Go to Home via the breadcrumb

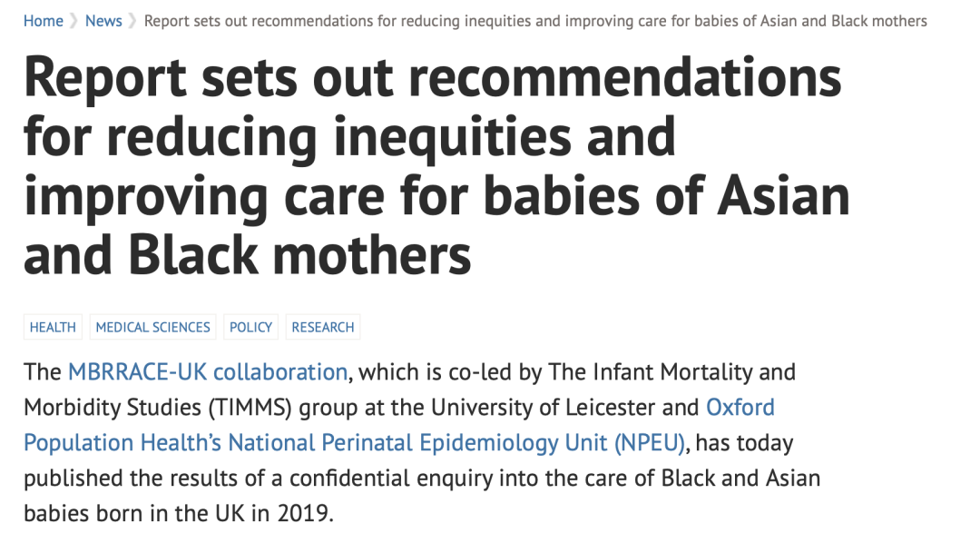[x=43, y=20]
